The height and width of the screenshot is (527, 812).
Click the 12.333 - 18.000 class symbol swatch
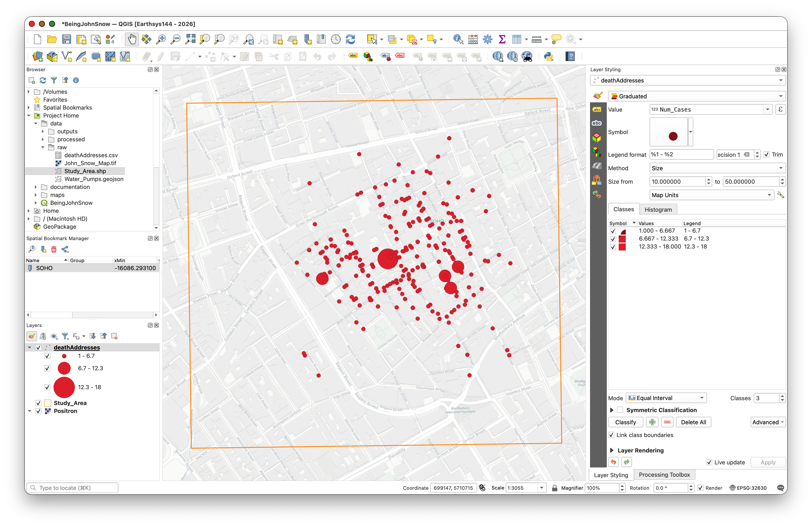(622, 247)
